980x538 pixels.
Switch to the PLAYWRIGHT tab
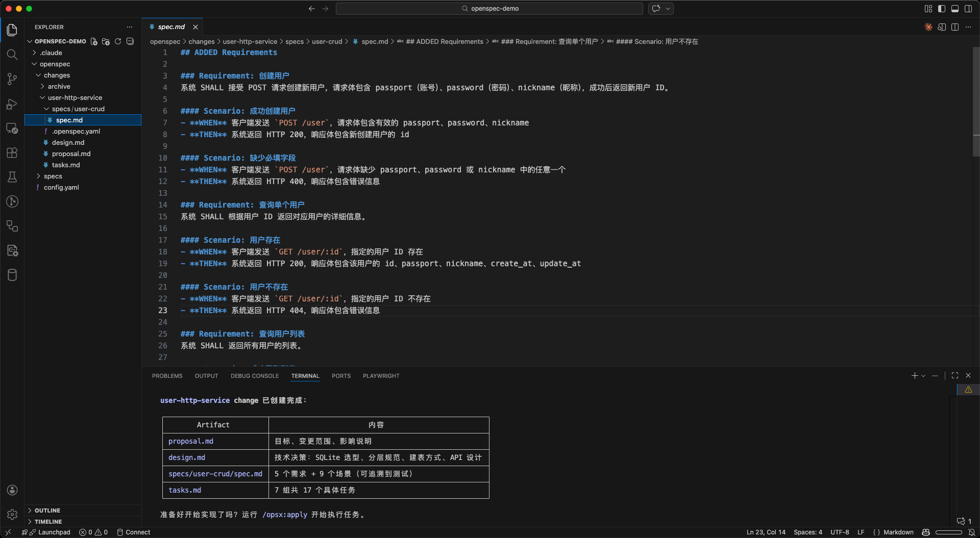pos(381,376)
